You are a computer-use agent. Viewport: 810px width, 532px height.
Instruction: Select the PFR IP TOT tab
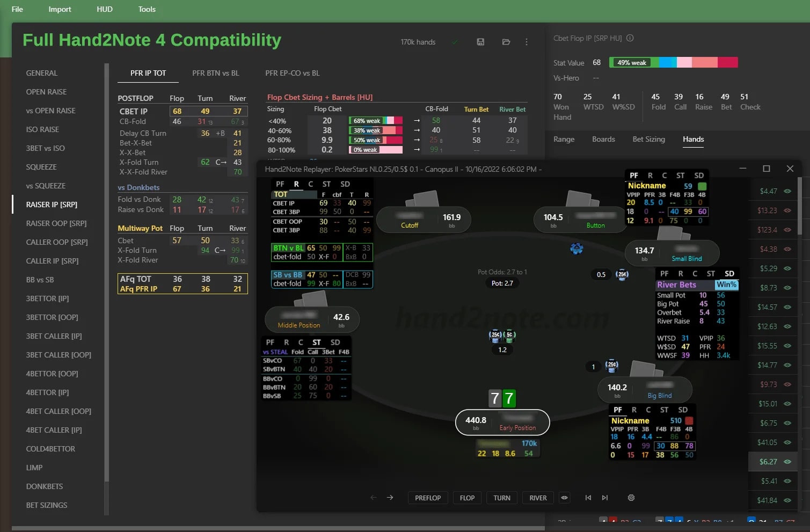pos(148,73)
